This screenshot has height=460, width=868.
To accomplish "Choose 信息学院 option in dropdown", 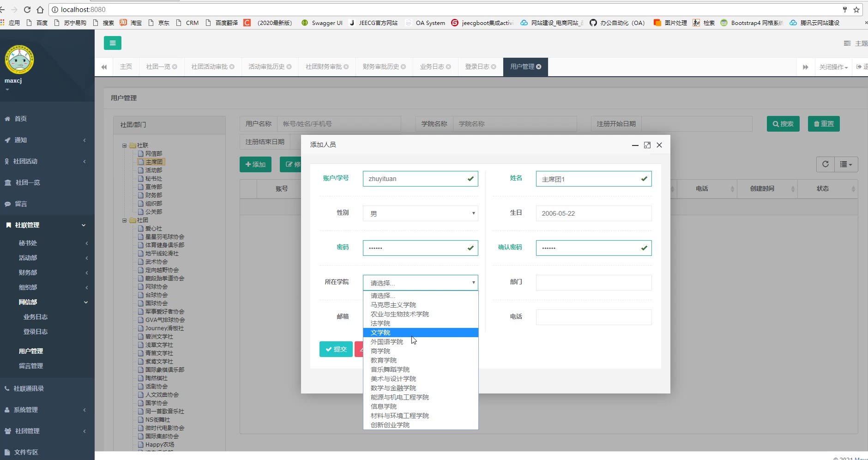I will tap(384, 406).
